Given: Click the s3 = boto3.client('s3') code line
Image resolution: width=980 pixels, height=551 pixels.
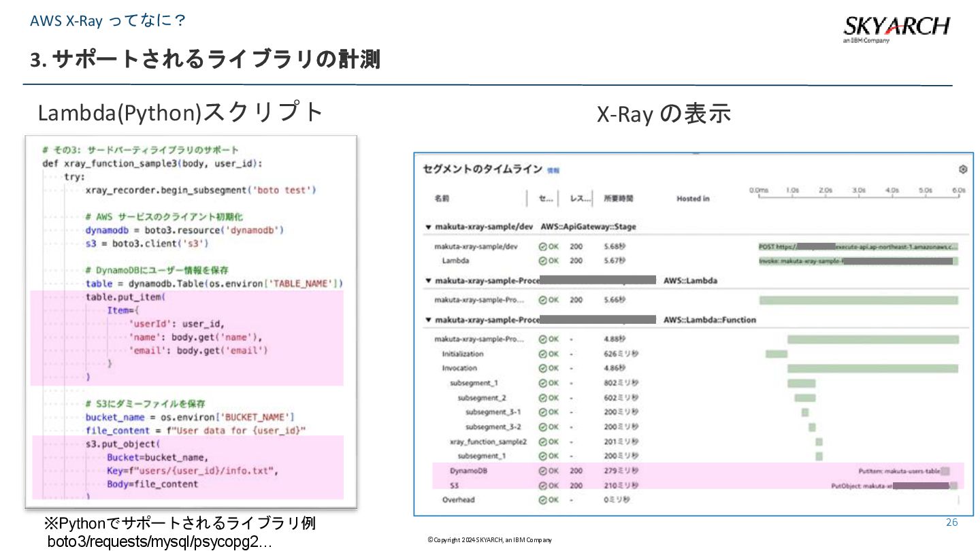Looking at the screenshot, I should tap(146, 243).
